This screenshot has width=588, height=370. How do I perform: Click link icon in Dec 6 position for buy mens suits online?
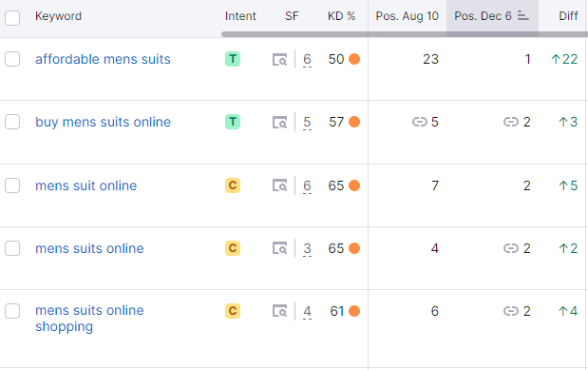click(511, 122)
